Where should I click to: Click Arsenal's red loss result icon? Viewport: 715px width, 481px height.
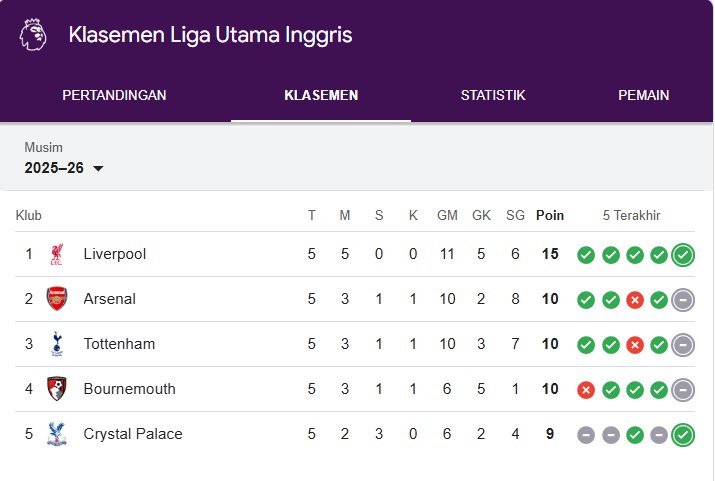(x=634, y=299)
